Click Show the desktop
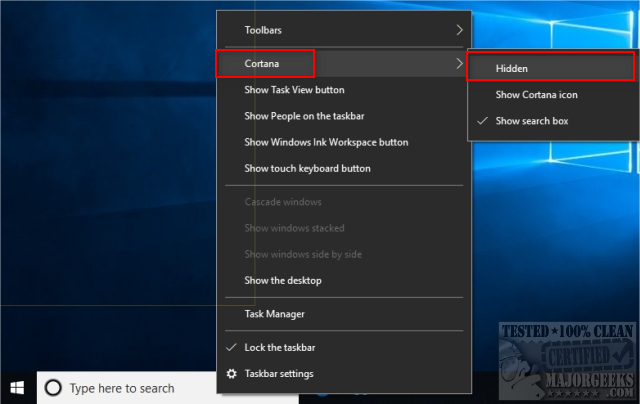Image resolution: width=640 pixels, height=404 pixels. 344,280
